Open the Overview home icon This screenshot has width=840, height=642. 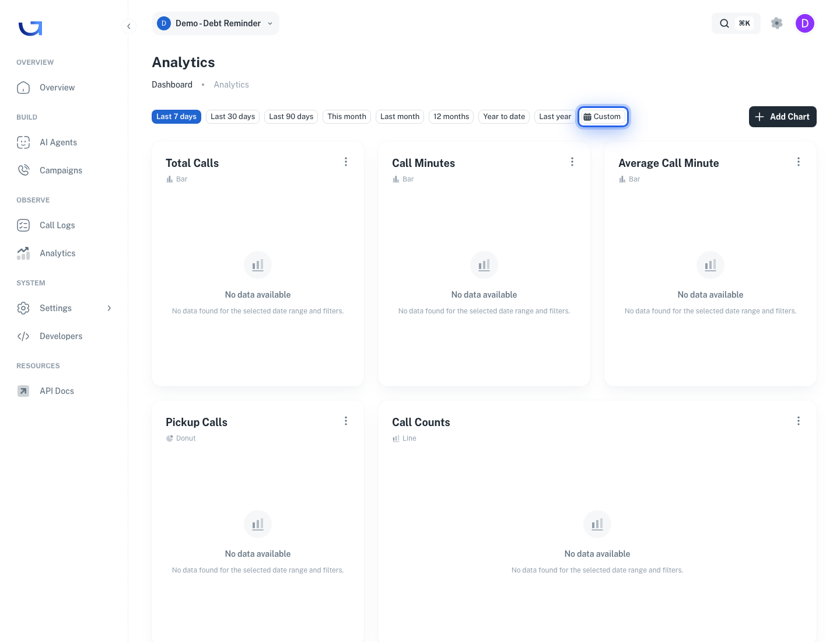(23, 88)
